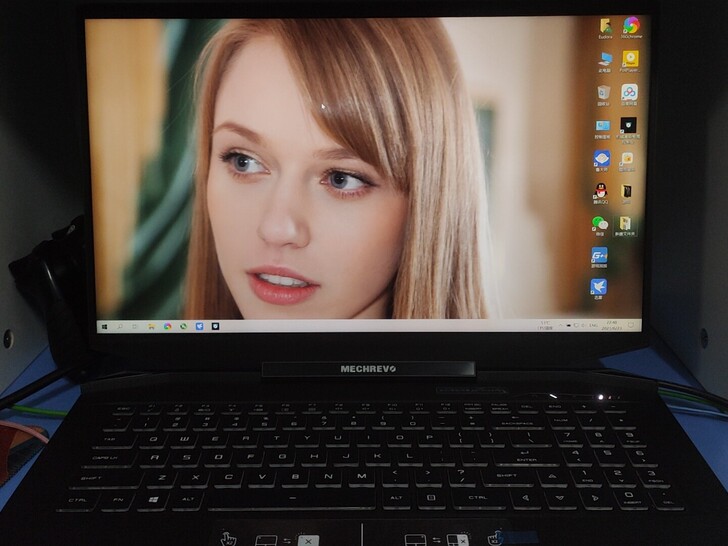The height and width of the screenshot is (546, 728).
Task: Launch the blue G+ desktop application
Action: click(x=599, y=256)
